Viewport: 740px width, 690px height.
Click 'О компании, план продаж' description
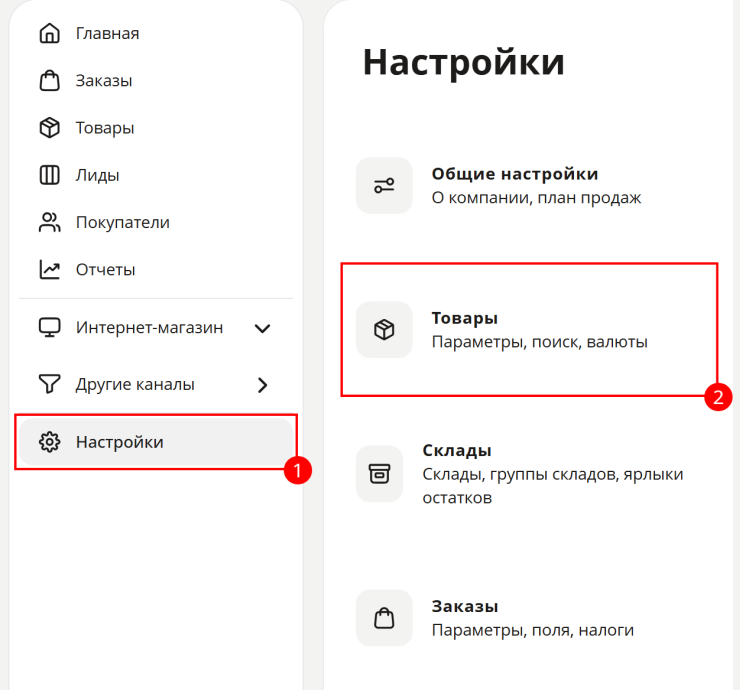point(537,198)
